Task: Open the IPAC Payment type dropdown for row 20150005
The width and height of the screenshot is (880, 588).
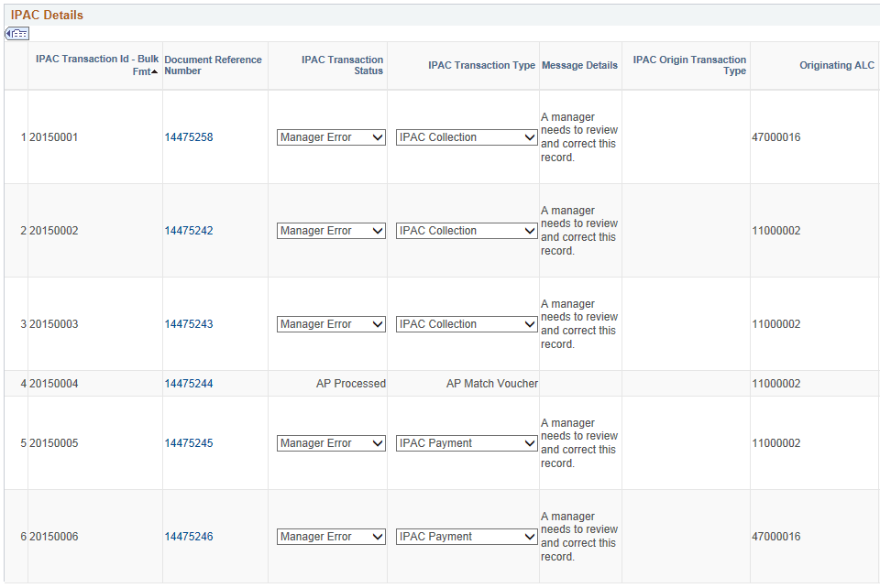Action: [467, 443]
